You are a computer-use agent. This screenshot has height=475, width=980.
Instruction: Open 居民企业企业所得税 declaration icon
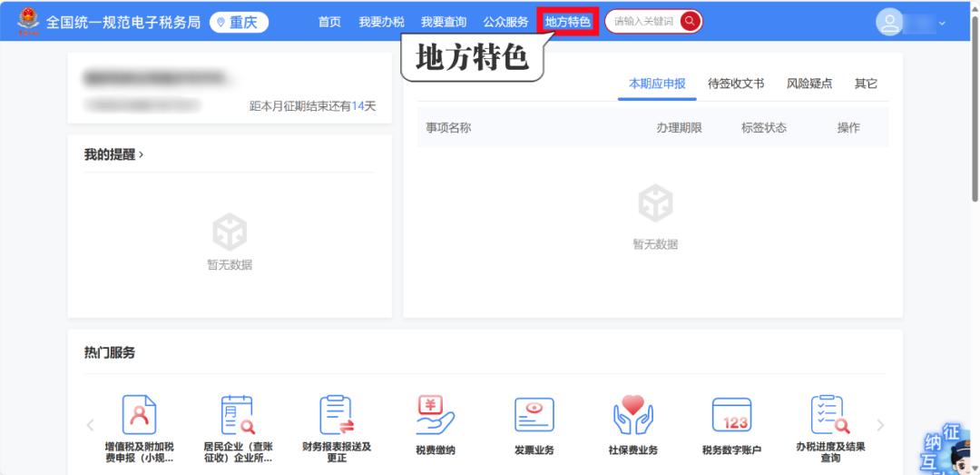pos(238,416)
